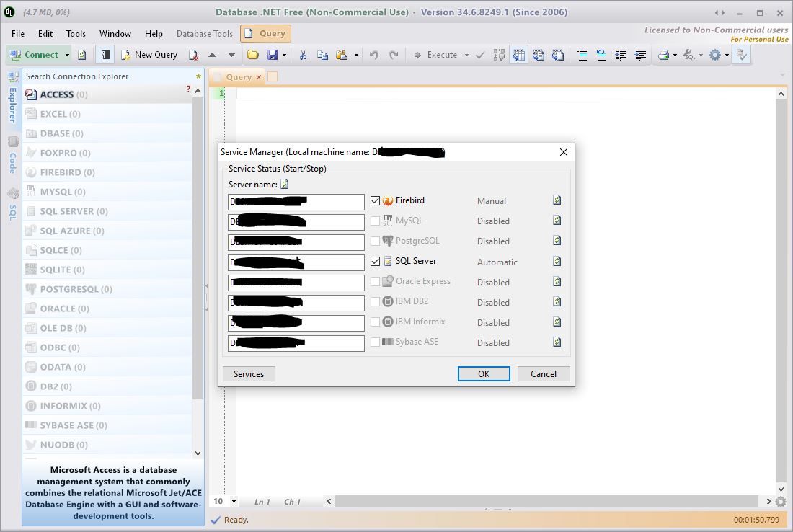This screenshot has width=793, height=532.
Task: Tick the PostgreSQL service checkbox
Action: pyautogui.click(x=376, y=241)
